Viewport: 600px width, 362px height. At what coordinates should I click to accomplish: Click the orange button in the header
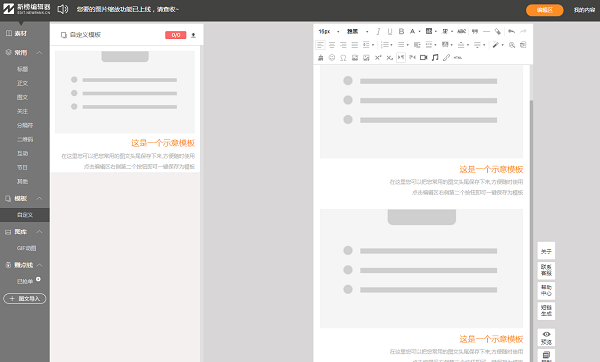(545, 10)
